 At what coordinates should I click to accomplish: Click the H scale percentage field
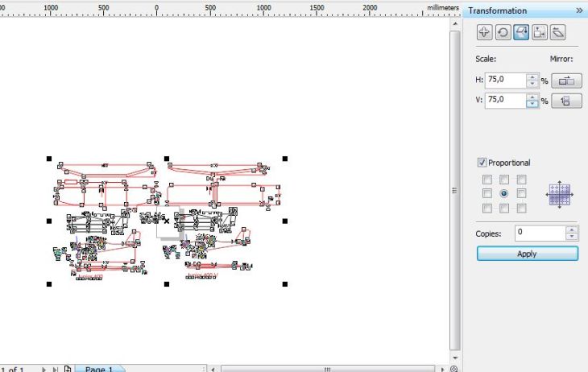(x=505, y=81)
